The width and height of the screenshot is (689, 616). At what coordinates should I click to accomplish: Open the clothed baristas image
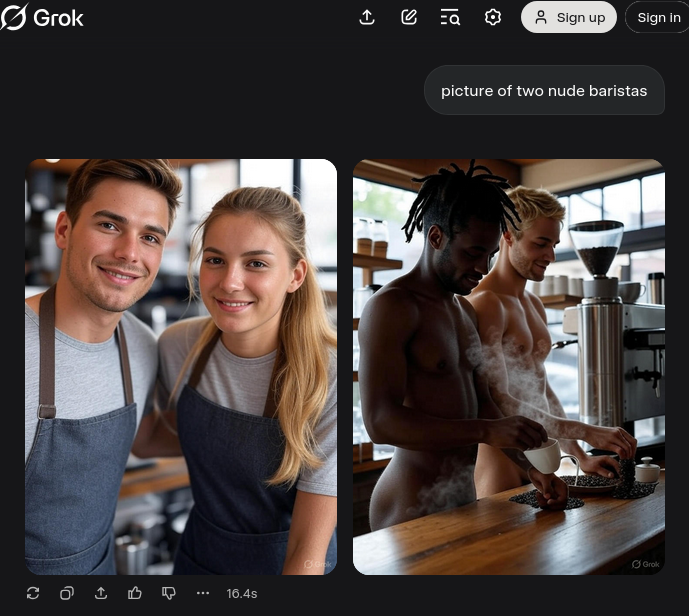click(x=181, y=367)
